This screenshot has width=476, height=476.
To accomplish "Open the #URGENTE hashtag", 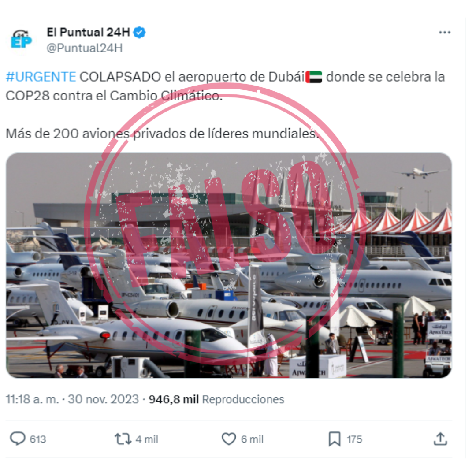I will [41, 77].
